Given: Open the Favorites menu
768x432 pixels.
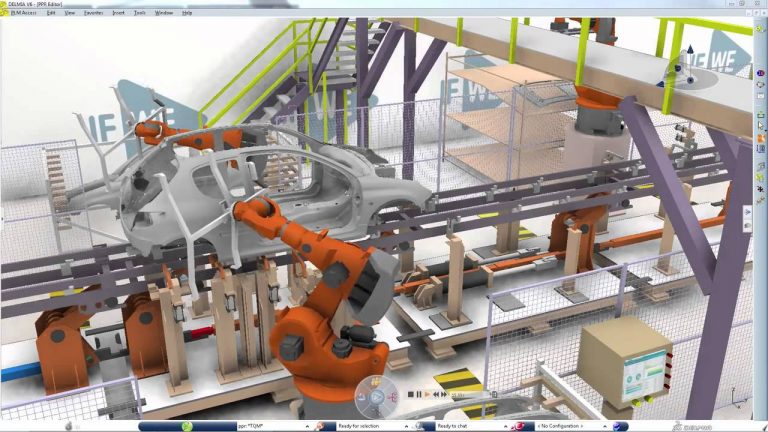Looking at the screenshot, I should point(93,13).
